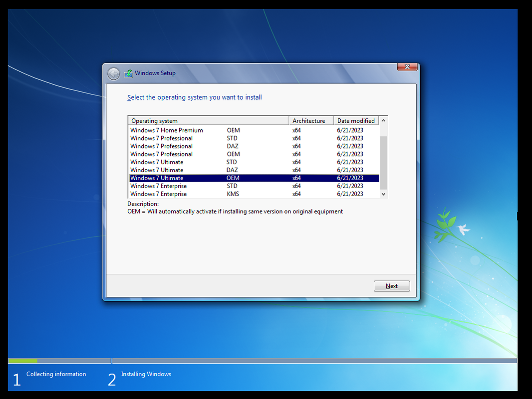The height and width of the screenshot is (399, 532).
Task: Click the OEM description text line
Action: tap(235, 211)
